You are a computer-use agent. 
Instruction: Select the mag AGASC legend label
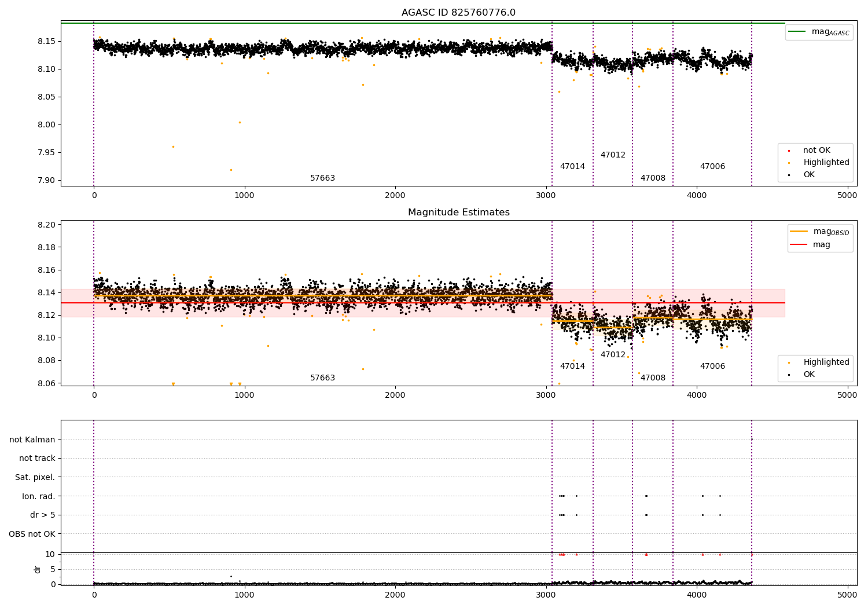[x=830, y=32]
